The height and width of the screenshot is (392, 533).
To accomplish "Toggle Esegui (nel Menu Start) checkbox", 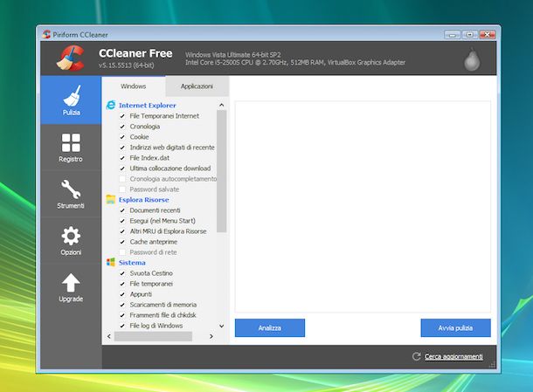I will click(122, 221).
